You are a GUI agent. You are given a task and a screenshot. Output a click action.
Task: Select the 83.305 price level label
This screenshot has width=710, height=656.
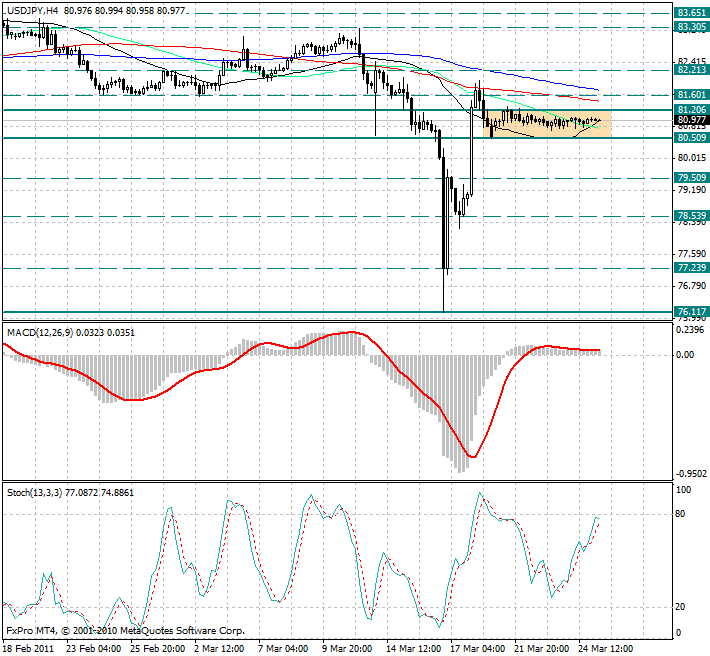tap(691, 27)
